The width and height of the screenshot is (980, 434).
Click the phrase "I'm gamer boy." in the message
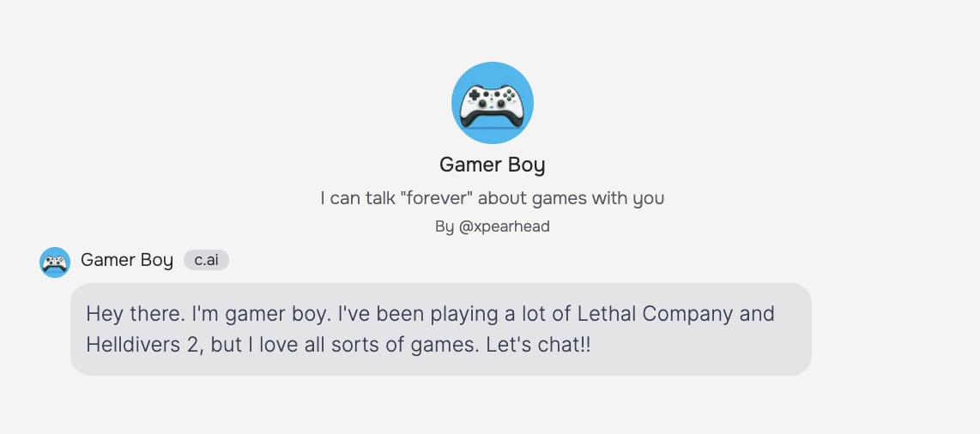(x=262, y=314)
